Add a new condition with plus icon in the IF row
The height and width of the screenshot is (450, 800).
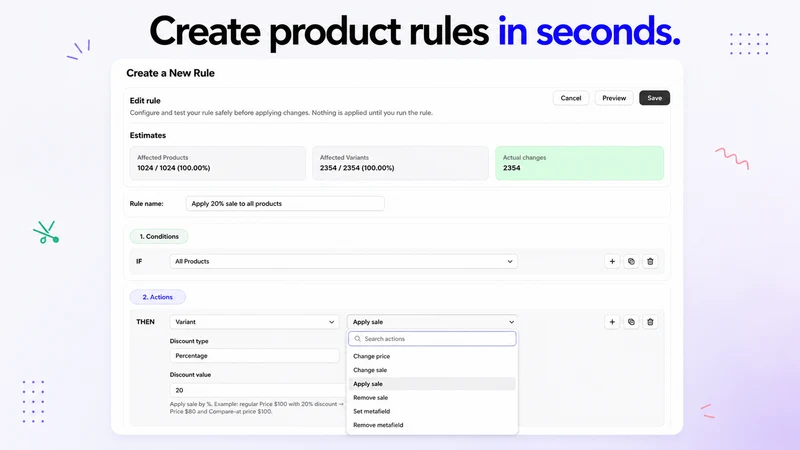point(612,261)
